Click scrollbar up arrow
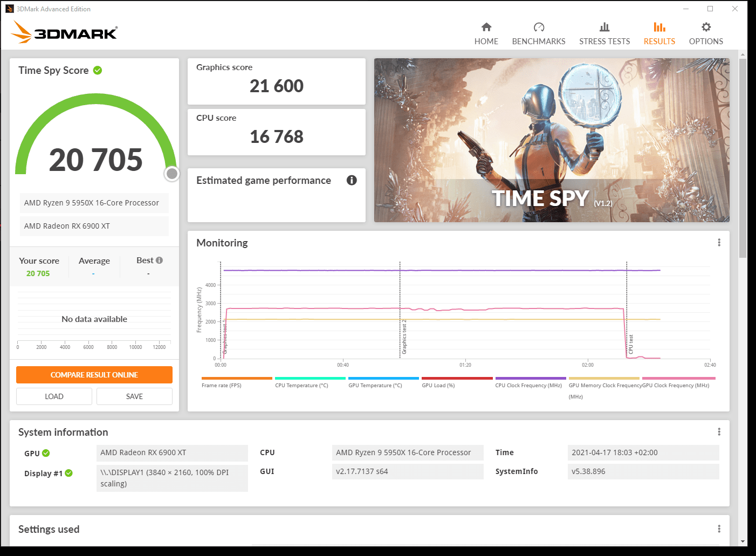 click(x=743, y=54)
